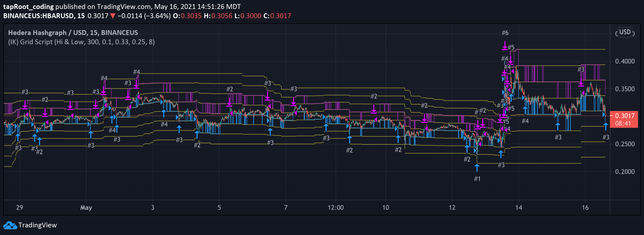Click the USD currency label button
This screenshot has height=235, width=644.
(625, 32)
